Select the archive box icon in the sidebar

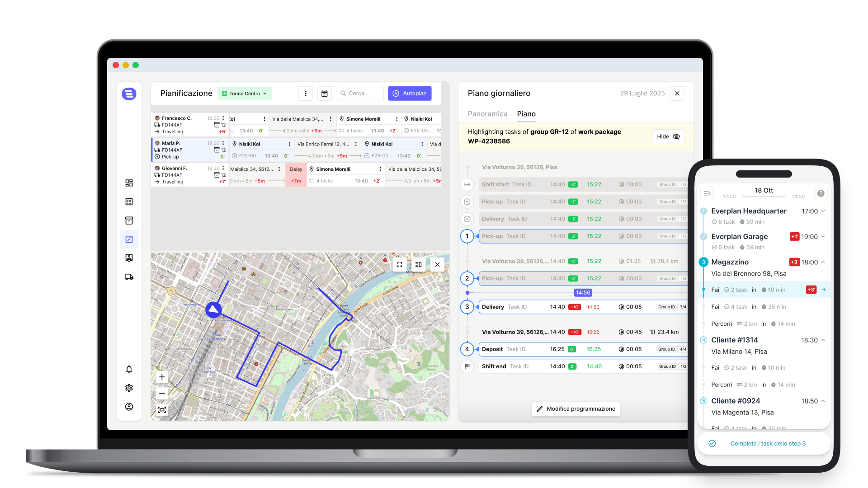click(129, 221)
